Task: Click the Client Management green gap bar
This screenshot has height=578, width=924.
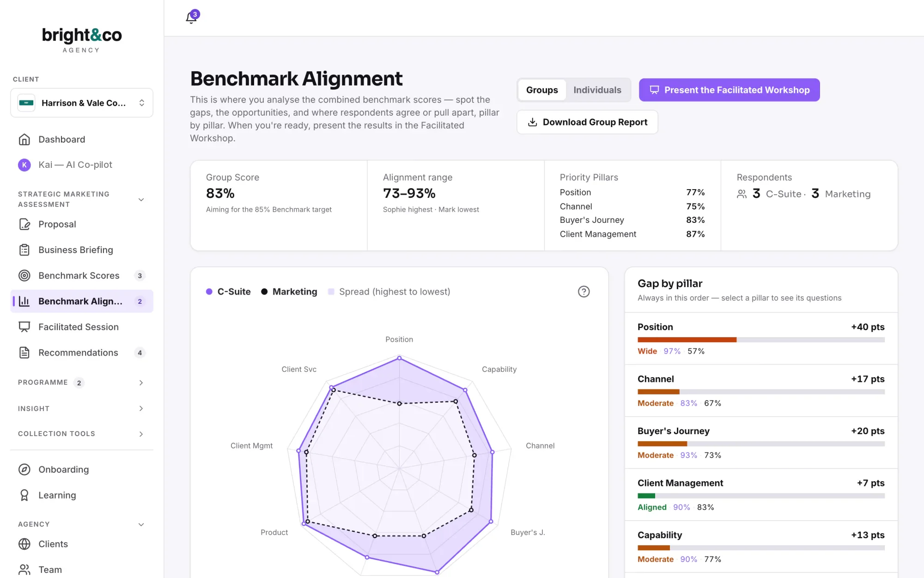Action: tap(646, 496)
